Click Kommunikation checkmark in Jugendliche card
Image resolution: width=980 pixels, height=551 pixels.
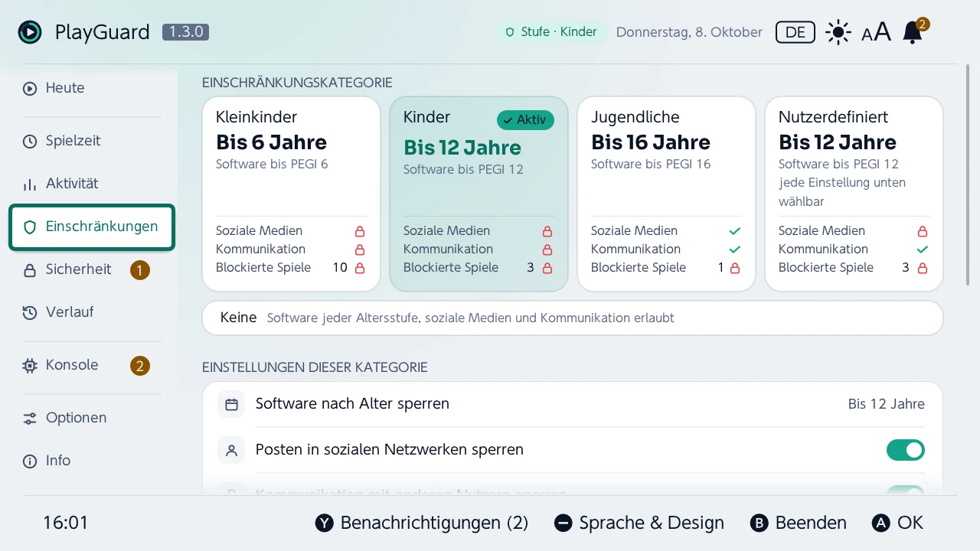tap(735, 249)
